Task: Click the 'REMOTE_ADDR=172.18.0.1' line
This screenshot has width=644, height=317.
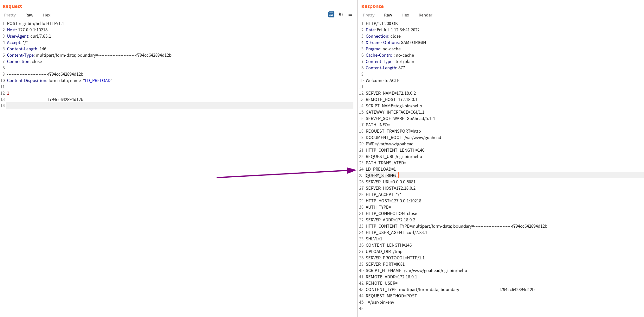Action: (x=391, y=277)
